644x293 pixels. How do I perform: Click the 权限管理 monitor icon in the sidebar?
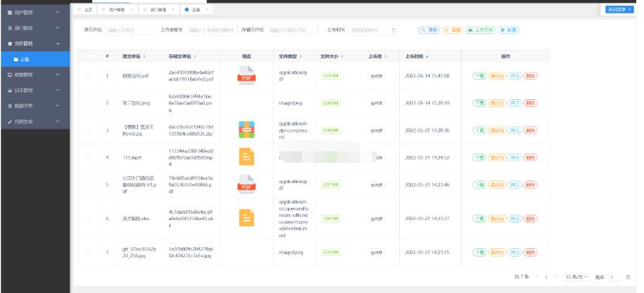10,74
